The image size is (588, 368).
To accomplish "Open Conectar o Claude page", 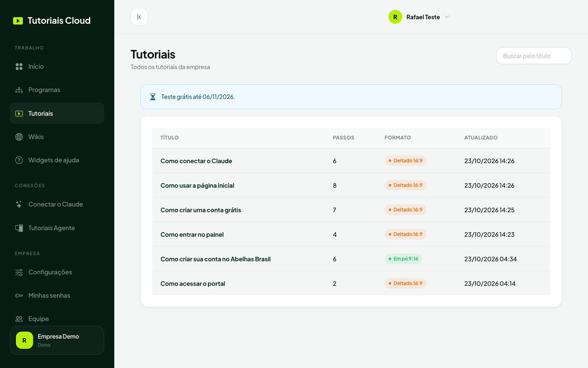I will tap(57, 204).
